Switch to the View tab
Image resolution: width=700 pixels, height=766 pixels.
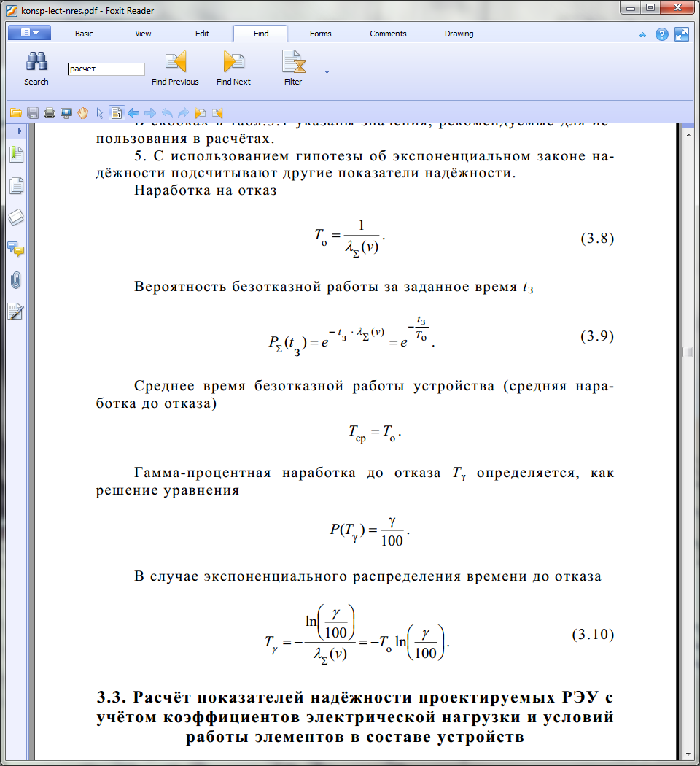tap(143, 34)
